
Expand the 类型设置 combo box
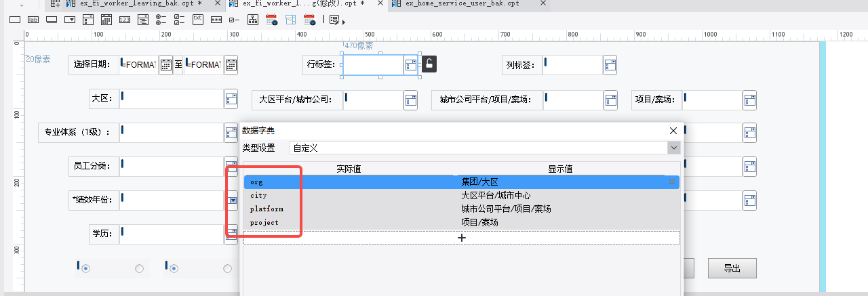tap(673, 148)
